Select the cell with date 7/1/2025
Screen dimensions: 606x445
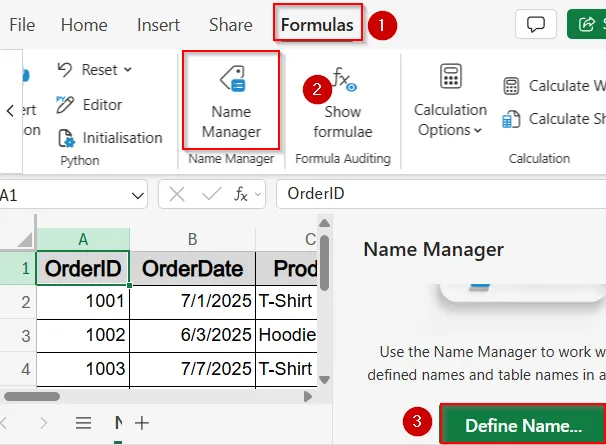tap(192, 302)
